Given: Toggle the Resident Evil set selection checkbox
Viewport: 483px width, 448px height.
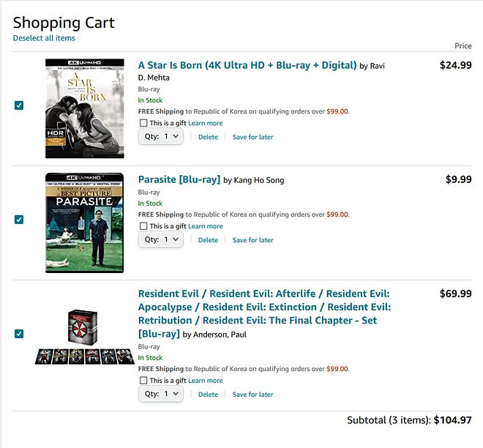Looking at the screenshot, I should [x=19, y=334].
